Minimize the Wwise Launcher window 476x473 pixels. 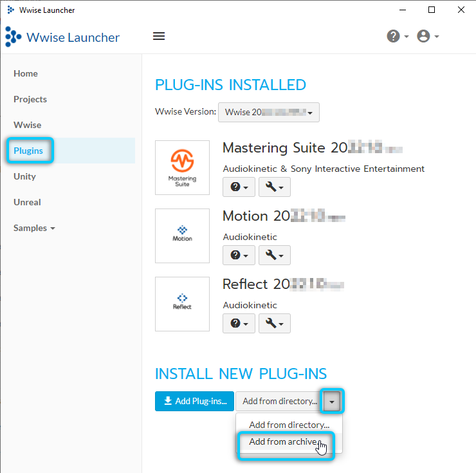403,10
